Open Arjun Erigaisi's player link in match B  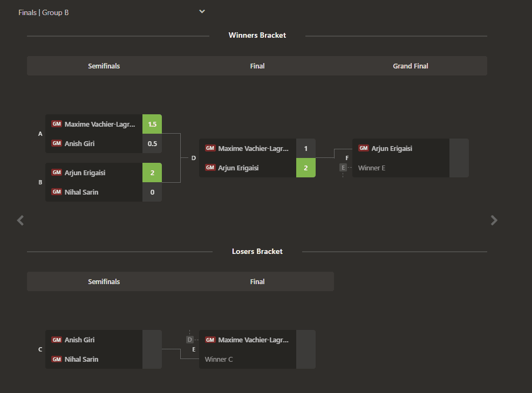(x=85, y=173)
